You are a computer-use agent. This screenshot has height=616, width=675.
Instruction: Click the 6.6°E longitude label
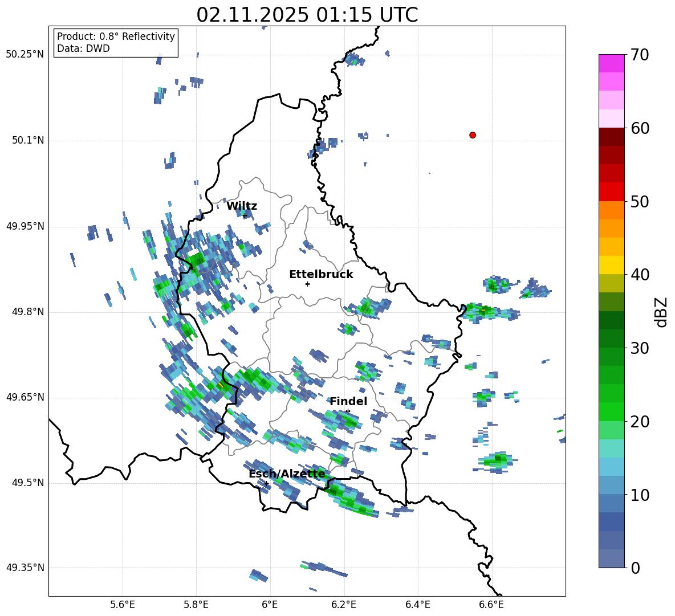491,605
